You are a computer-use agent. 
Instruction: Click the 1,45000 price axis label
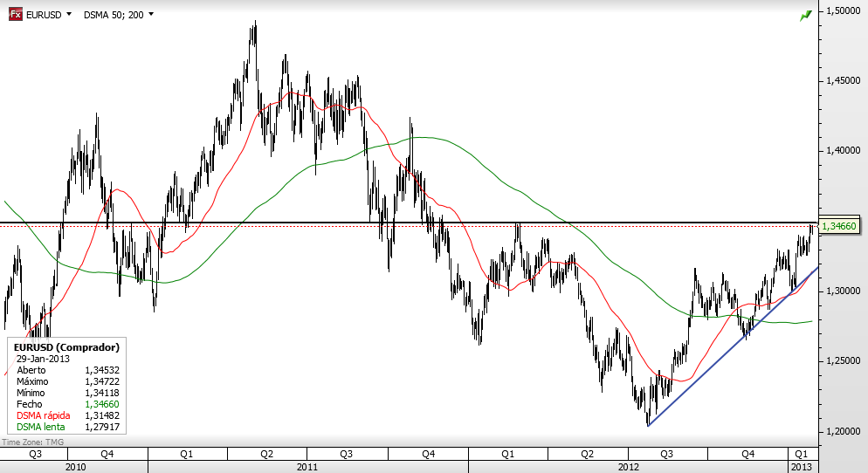[843, 81]
